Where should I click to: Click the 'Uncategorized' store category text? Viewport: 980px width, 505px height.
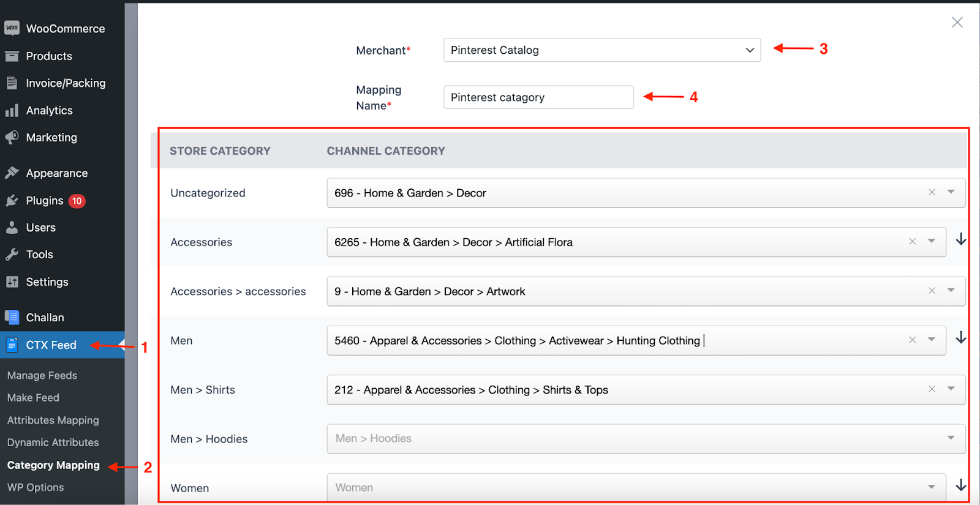208,193
